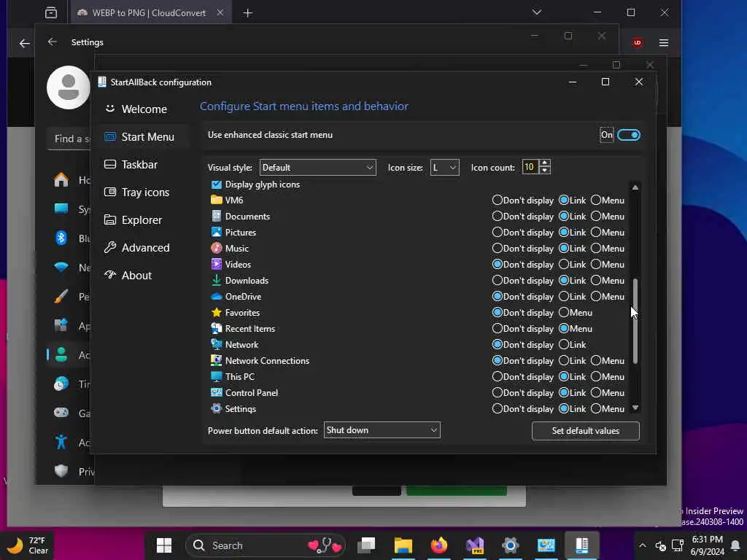Click the OneDrive cloud icon
Viewport: 747px width, 560px height.
point(216,296)
